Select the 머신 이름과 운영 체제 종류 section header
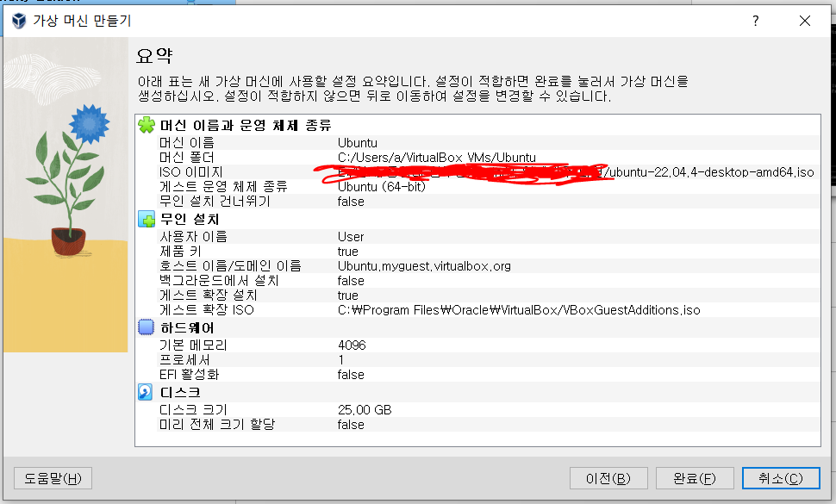The height and width of the screenshot is (504, 836). (x=246, y=125)
